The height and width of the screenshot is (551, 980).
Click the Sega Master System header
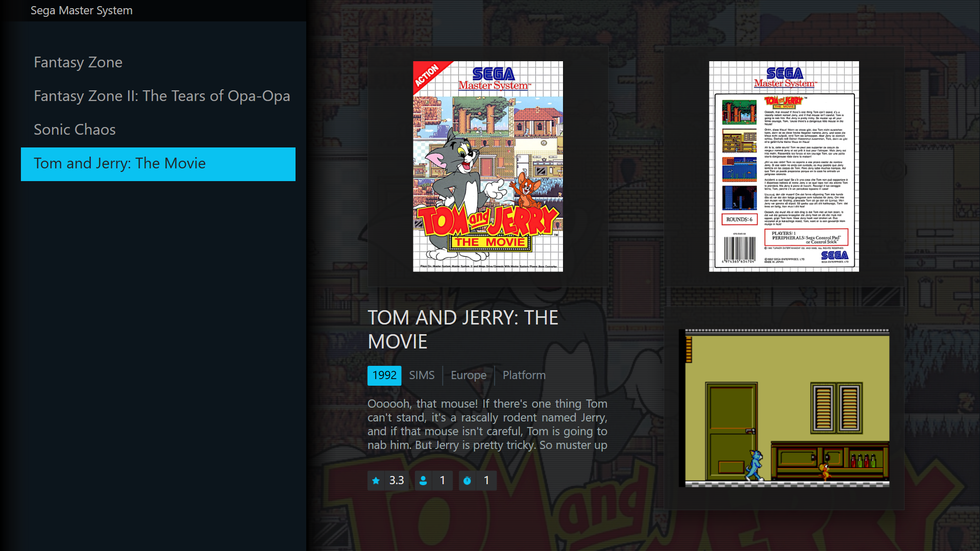coord(82,10)
